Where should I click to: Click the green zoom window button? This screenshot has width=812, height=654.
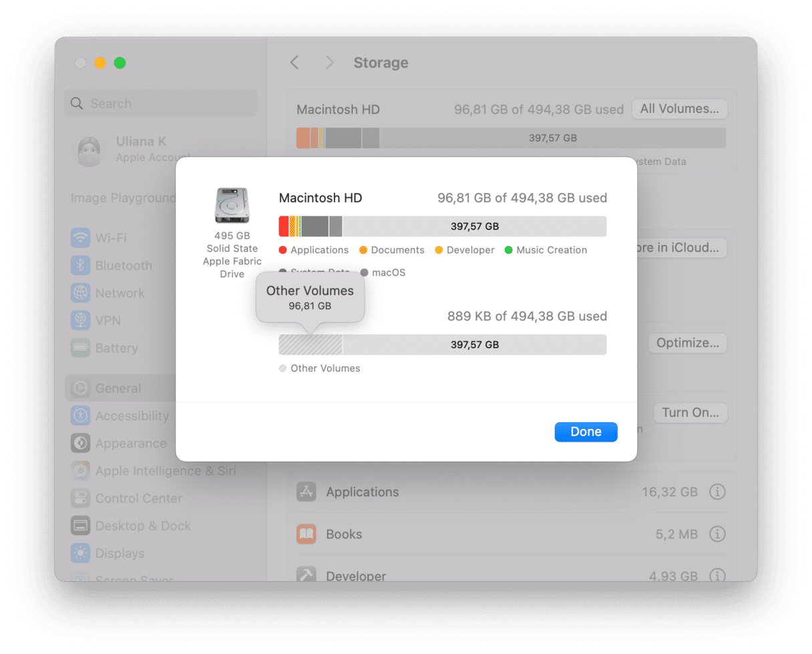click(x=120, y=63)
